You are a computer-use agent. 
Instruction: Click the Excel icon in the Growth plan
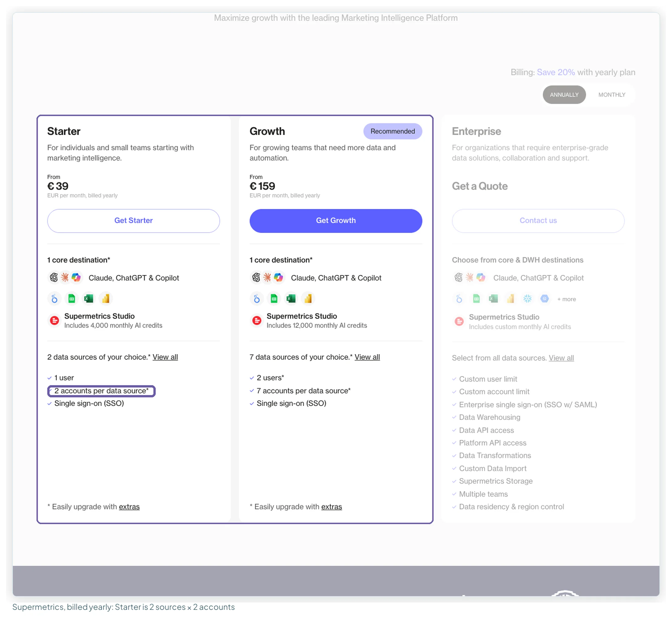[x=291, y=299]
